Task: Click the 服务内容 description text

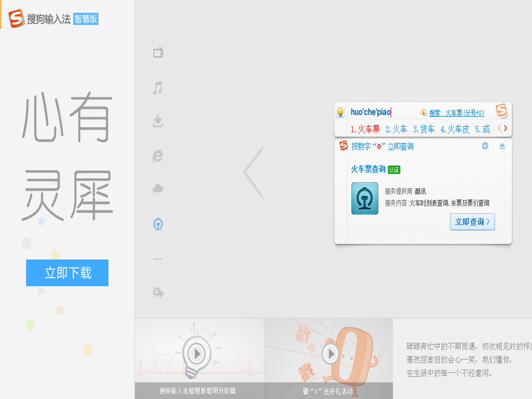Action: tap(437, 203)
